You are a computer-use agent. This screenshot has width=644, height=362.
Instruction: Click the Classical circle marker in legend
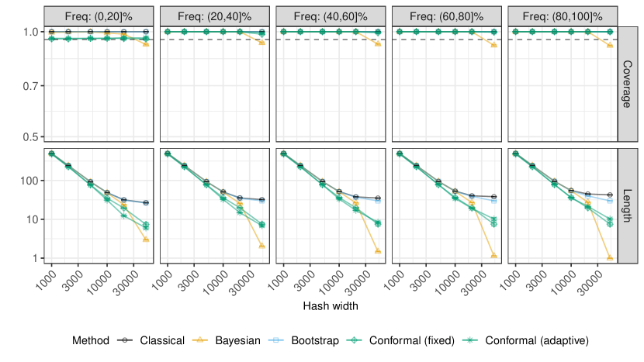(122, 340)
